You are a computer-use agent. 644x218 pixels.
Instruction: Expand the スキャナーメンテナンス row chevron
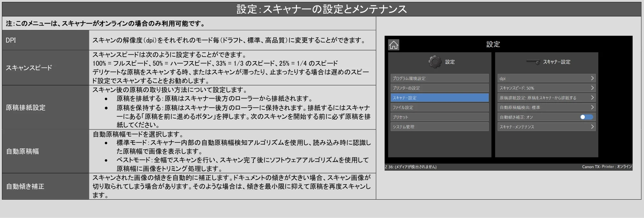(592, 127)
